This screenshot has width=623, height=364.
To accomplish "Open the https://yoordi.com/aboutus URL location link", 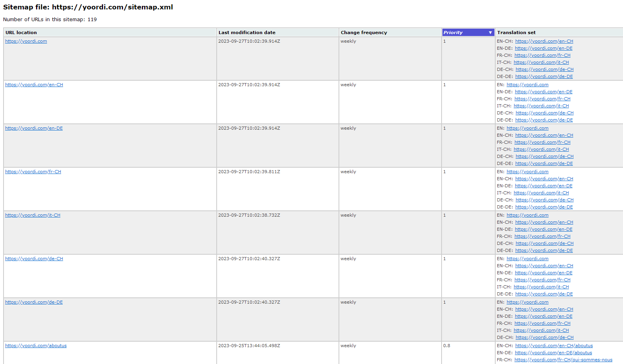I will 36,346.
